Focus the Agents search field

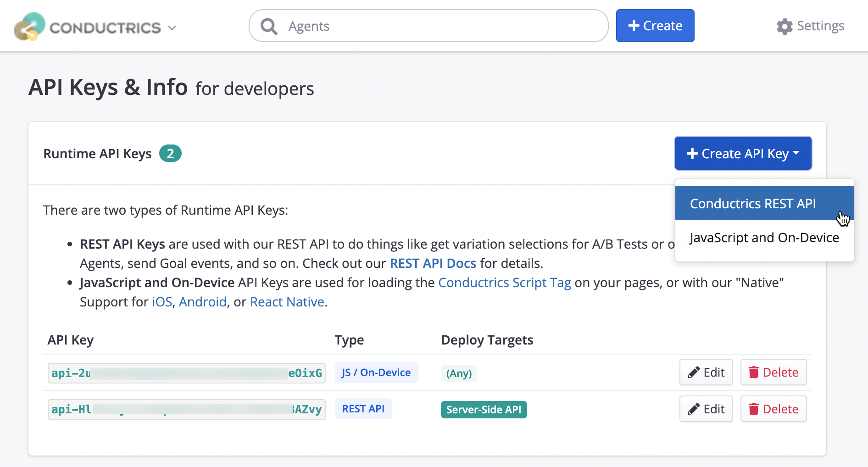[440, 26]
